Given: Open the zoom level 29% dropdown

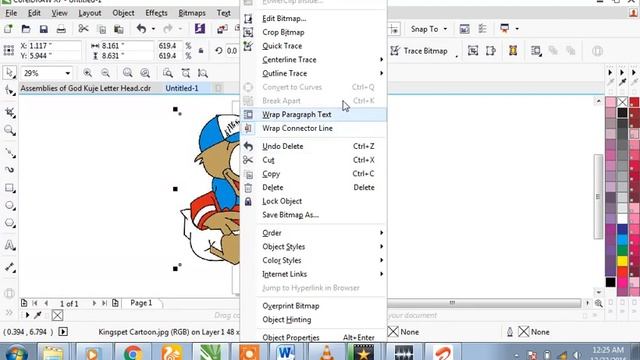Looking at the screenshot, I should point(67,73).
